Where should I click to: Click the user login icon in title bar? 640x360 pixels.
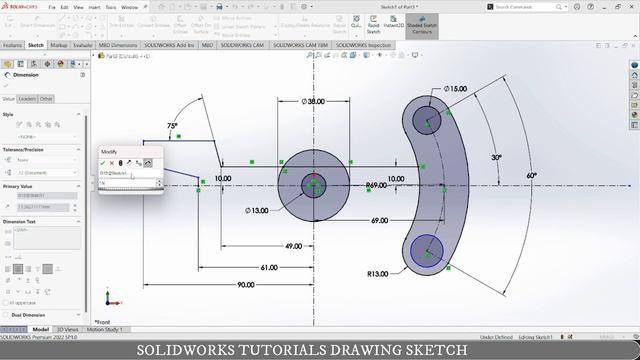click(x=577, y=7)
